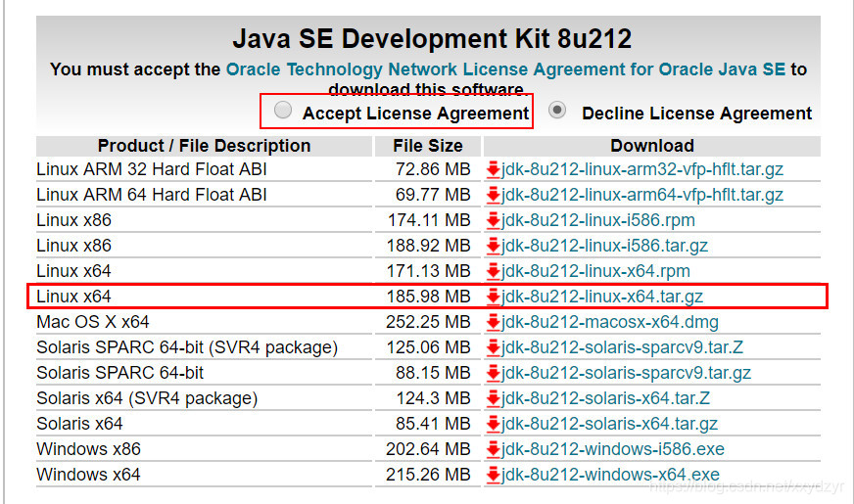Click the Download column header
This screenshot has width=854, height=504.
(x=652, y=146)
